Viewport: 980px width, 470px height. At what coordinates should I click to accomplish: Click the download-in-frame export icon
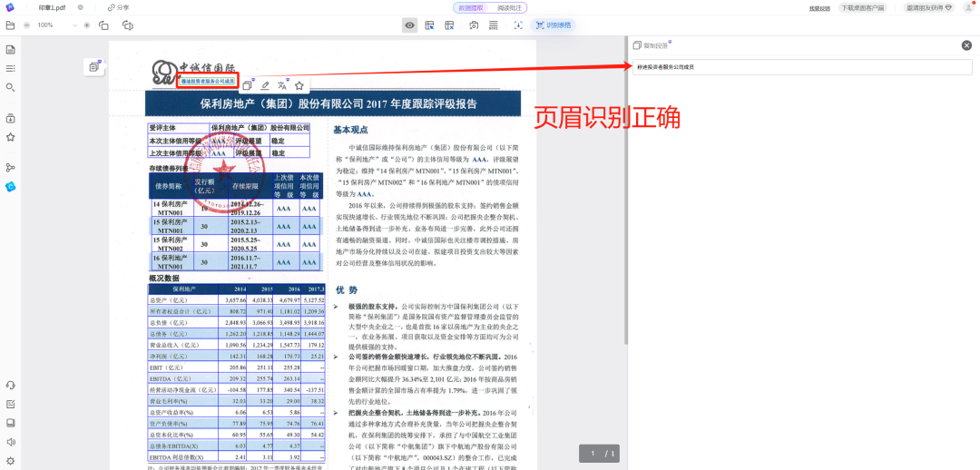coord(518,25)
